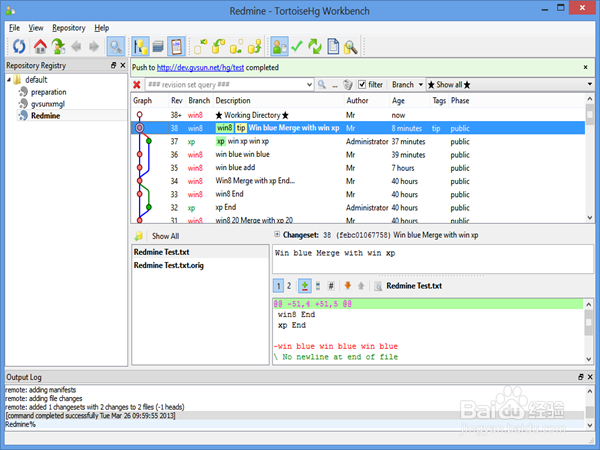Screen dimensions: 600x450
Task: Open the File menu
Action: (x=14, y=28)
